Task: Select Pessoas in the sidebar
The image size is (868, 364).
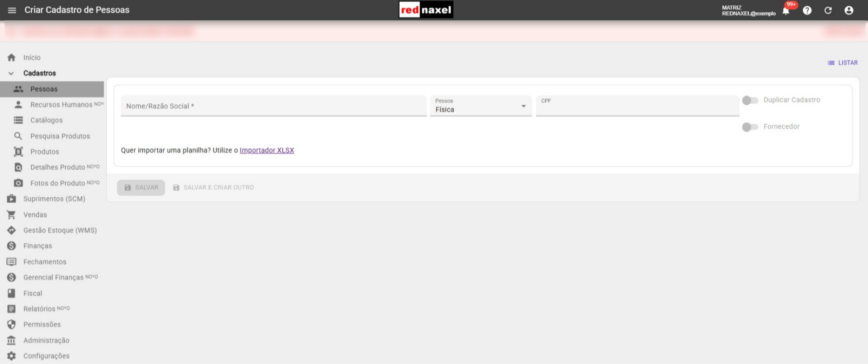Action: 52,89
